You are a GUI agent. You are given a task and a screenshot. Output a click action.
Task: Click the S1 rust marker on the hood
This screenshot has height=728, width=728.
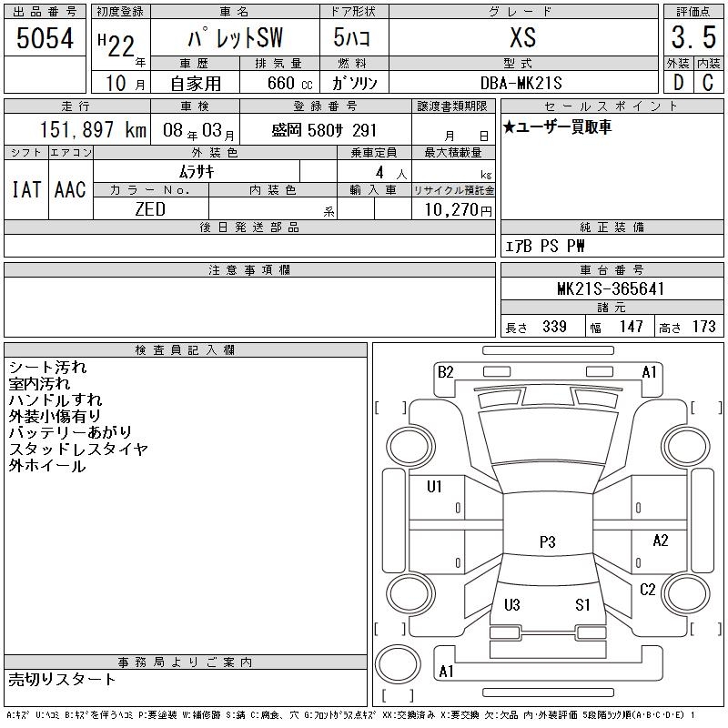tap(582, 605)
